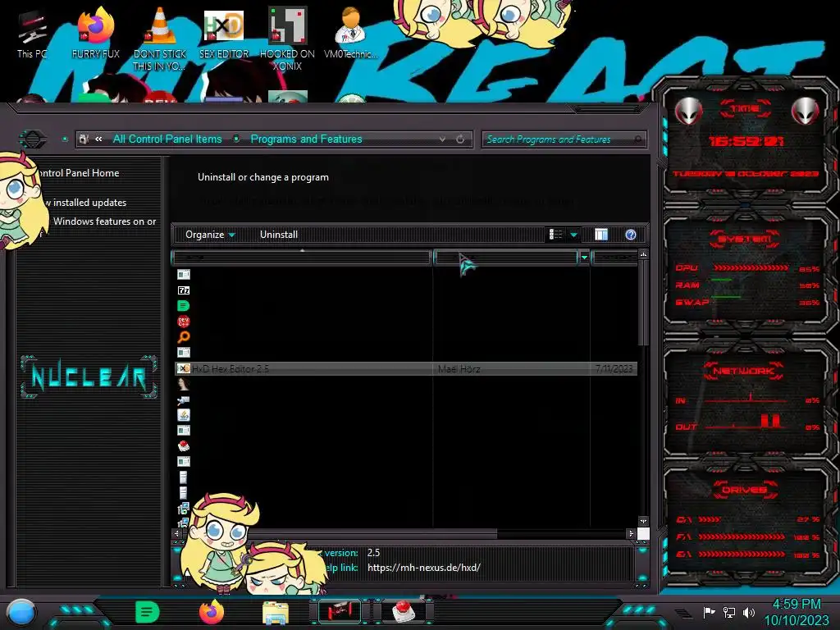Select the HxD Hex Editor 2.5 row
The image size is (840, 630).
406,368
